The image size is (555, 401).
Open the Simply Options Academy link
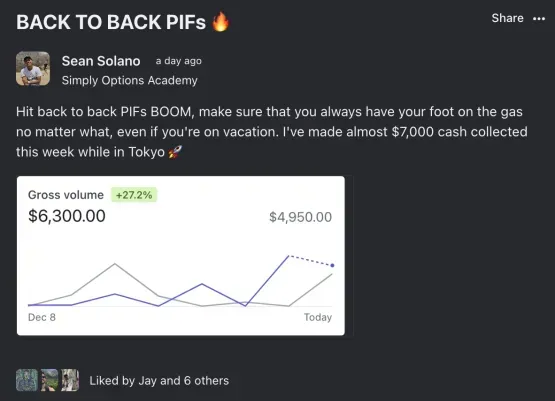click(x=130, y=80)
